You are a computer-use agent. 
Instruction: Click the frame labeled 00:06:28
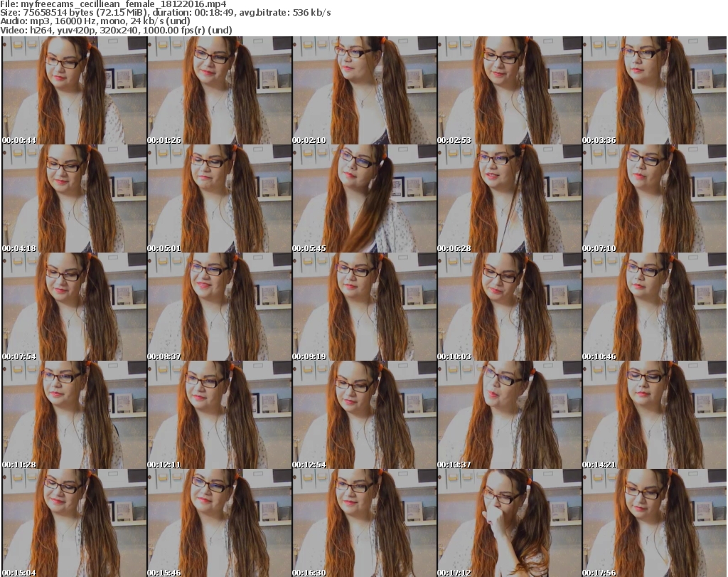point(509,198)
